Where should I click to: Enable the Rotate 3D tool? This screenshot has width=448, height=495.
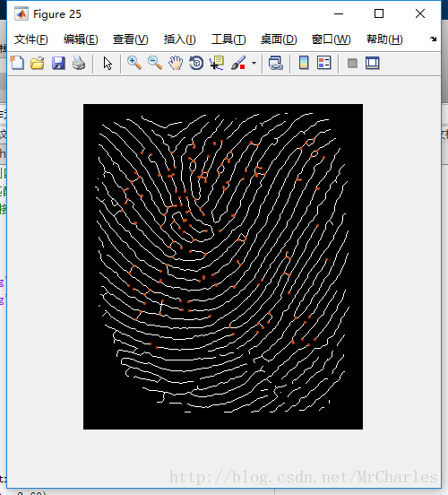coord(196,63)
